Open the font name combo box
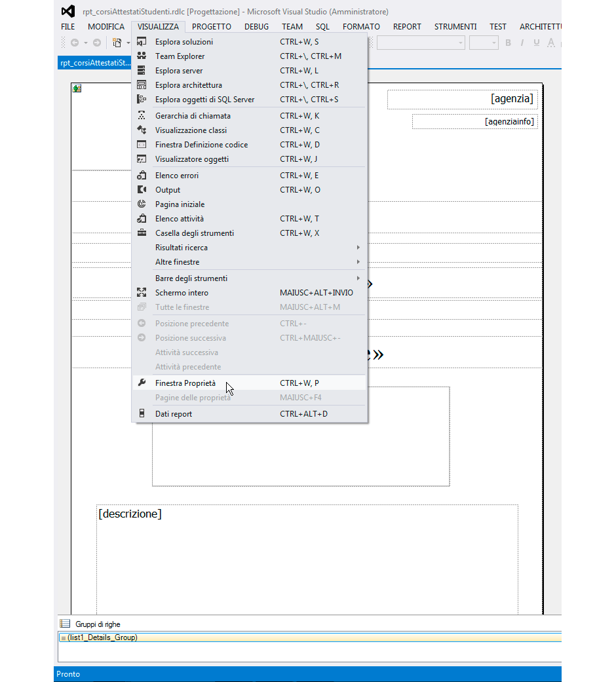 pos(421,43)
